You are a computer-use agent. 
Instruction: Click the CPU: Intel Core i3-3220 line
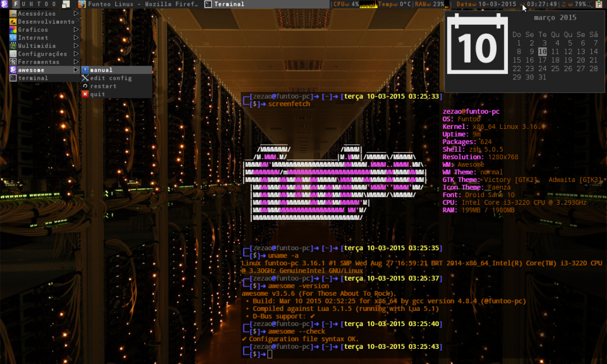point(514,203)
